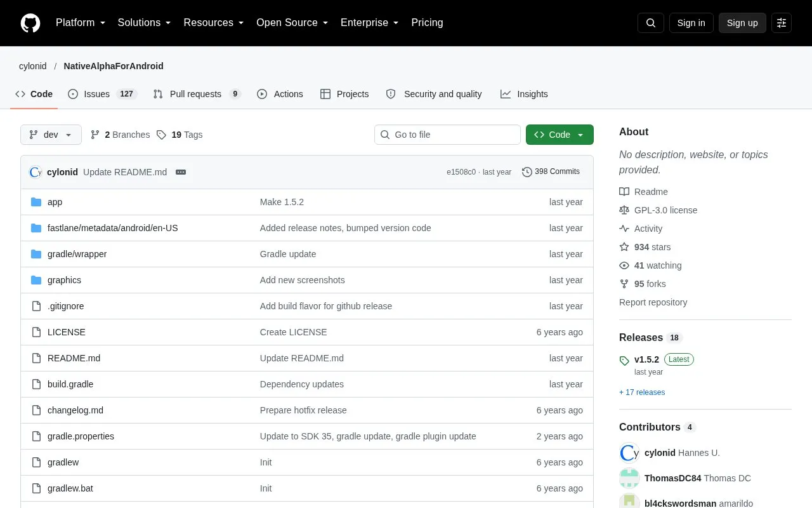The width and height of the screenshot is (812, 508).
Task: Click the fork icon beside 95 forks
Action: 624,284
